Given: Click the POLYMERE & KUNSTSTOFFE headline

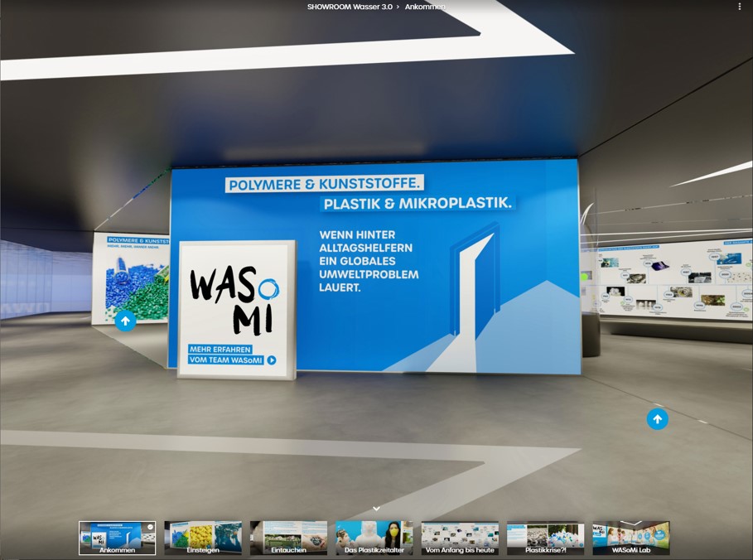Looking at the screenshot, I should pos(325,184).
